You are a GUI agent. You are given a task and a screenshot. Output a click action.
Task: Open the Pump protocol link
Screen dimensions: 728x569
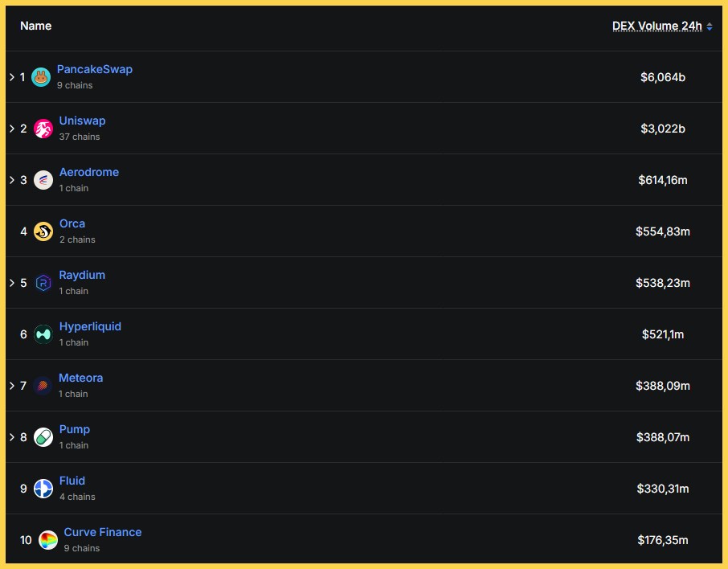(x=74, y=430)
